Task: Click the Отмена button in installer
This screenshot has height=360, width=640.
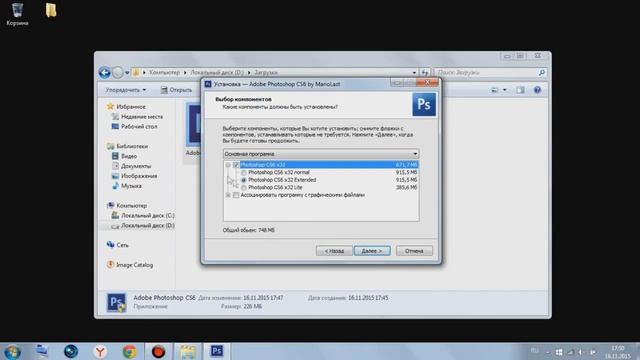Action: pyautogui.click(x=414, y=251)
